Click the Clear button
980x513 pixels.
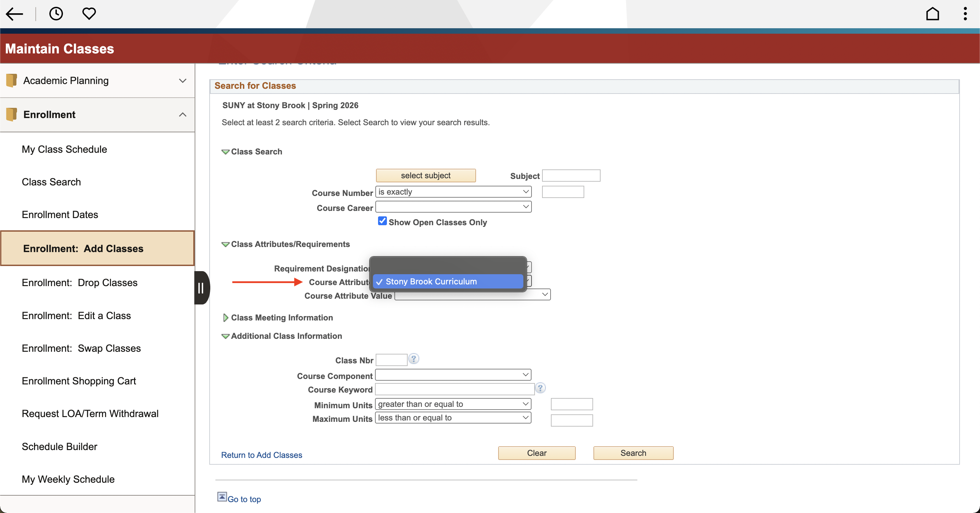[537, 453]
